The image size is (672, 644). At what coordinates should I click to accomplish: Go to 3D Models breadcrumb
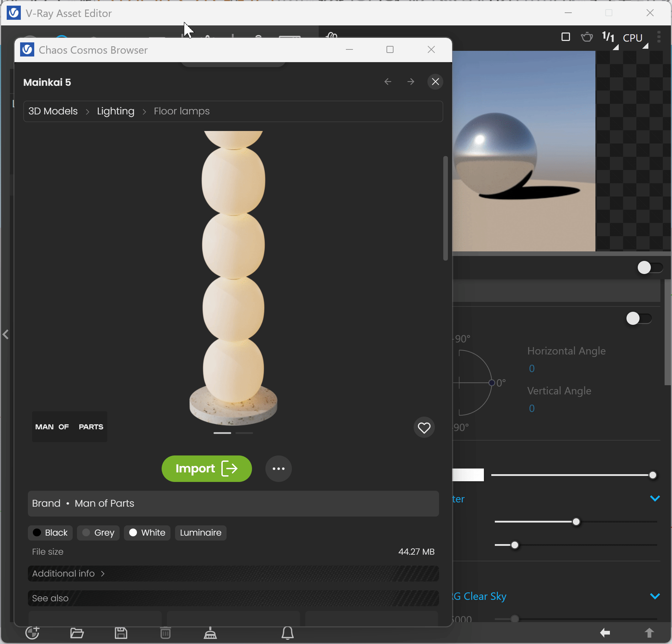point(53,111)
